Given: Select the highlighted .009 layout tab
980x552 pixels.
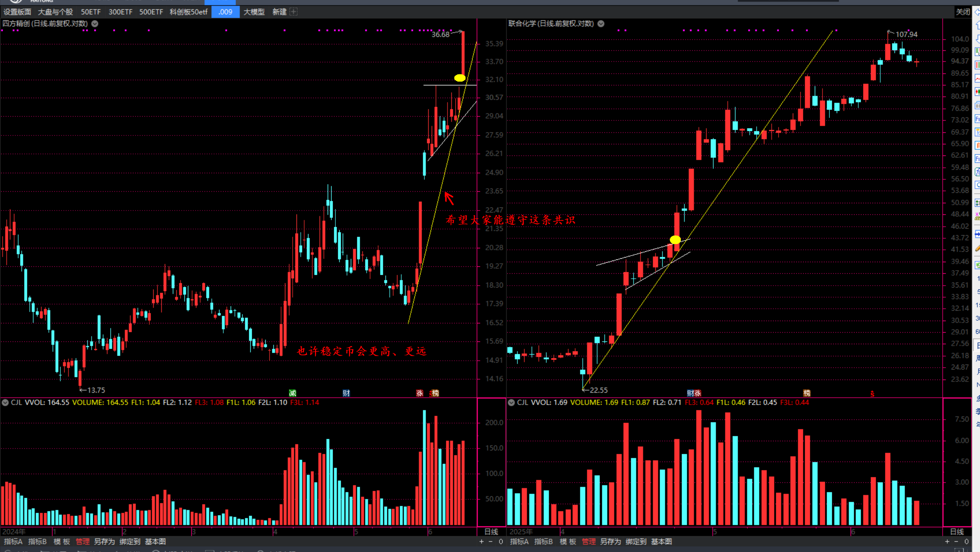Looking at the screenshot, I should pos(225,12).
